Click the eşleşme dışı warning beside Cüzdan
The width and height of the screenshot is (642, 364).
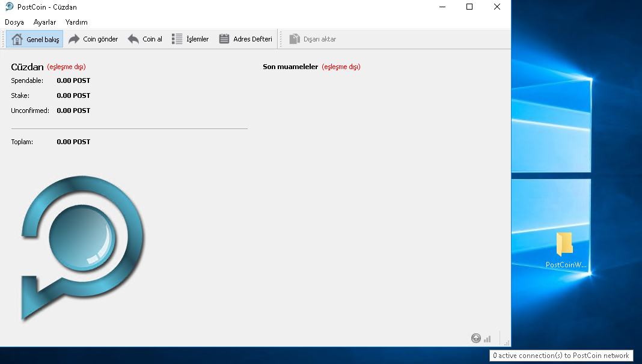[x=66, y=67]
